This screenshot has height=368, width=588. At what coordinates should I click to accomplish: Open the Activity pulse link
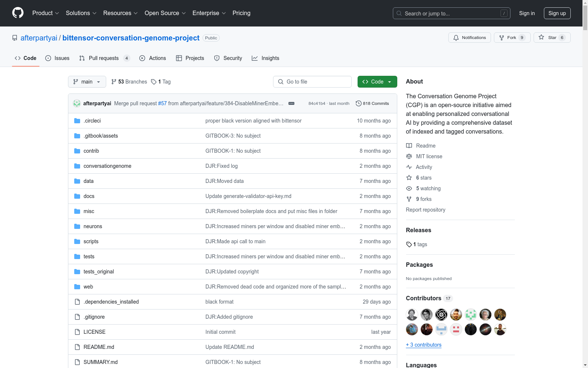click(x=419, y=167)
